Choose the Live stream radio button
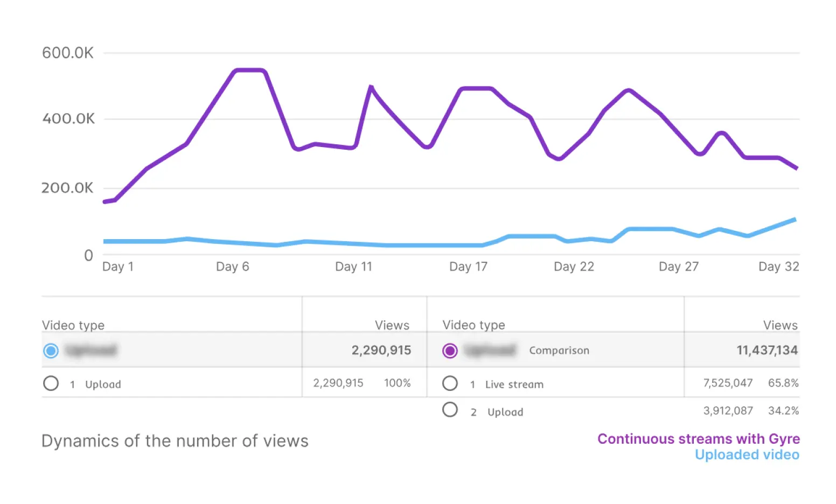This screenshot has width=836, height=504. (450, 383)
